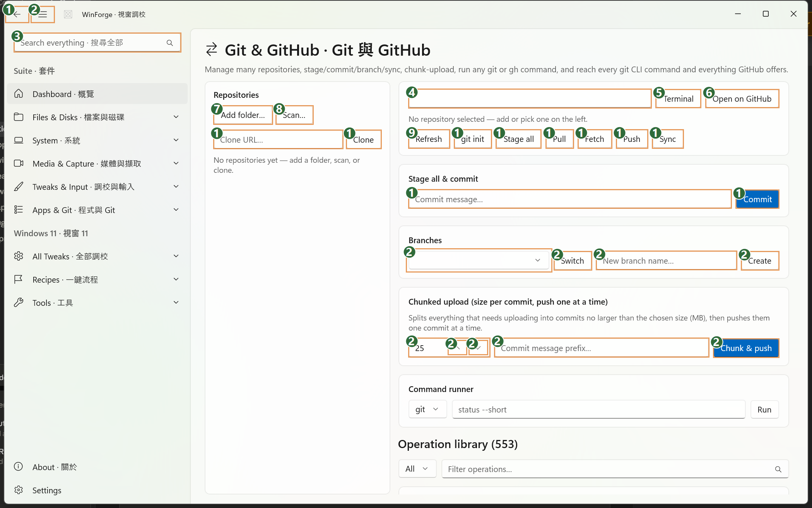
Task: Focus the Filter operations field
Action: [x=615, y=469]
